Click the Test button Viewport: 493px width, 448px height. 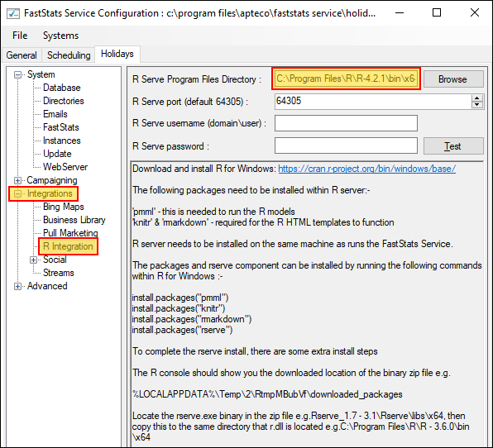[x=453, y=146]
